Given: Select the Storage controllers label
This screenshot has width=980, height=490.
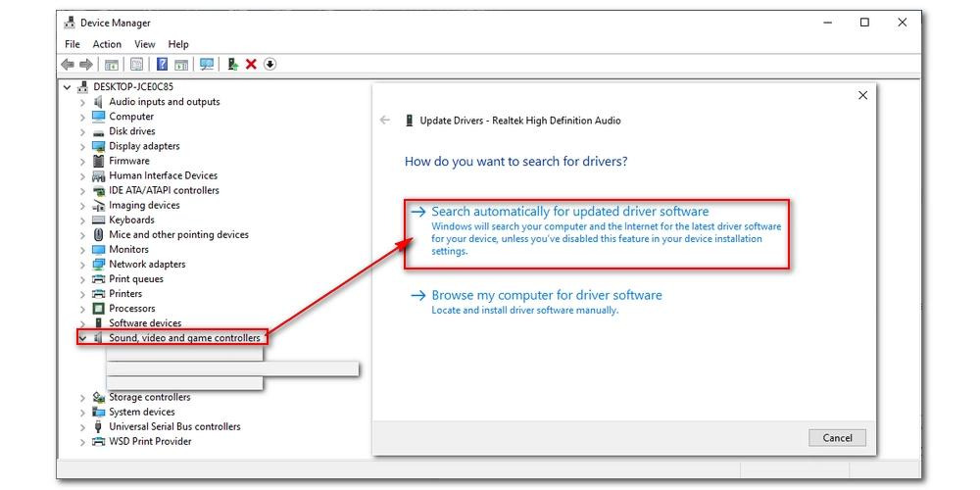Looking at the screenshot, I should [x=149, y=397].
